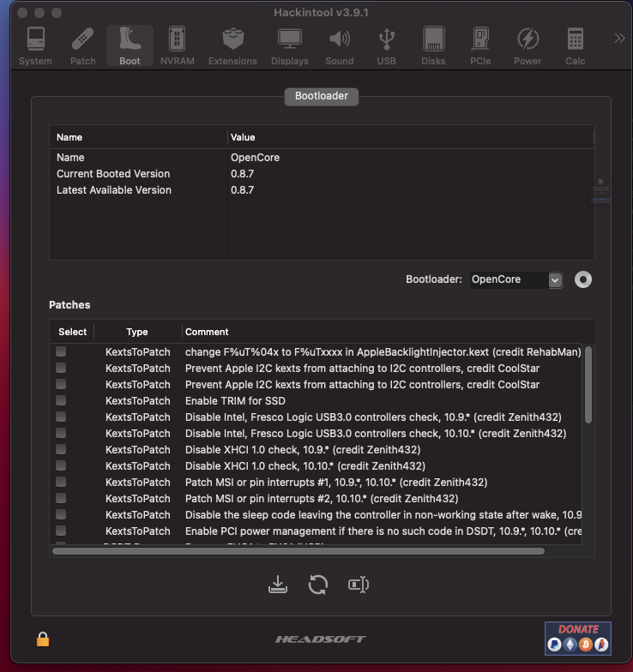633x672 pixels.
Task: Sort patches by Type column header
Action: coord(137,332)
